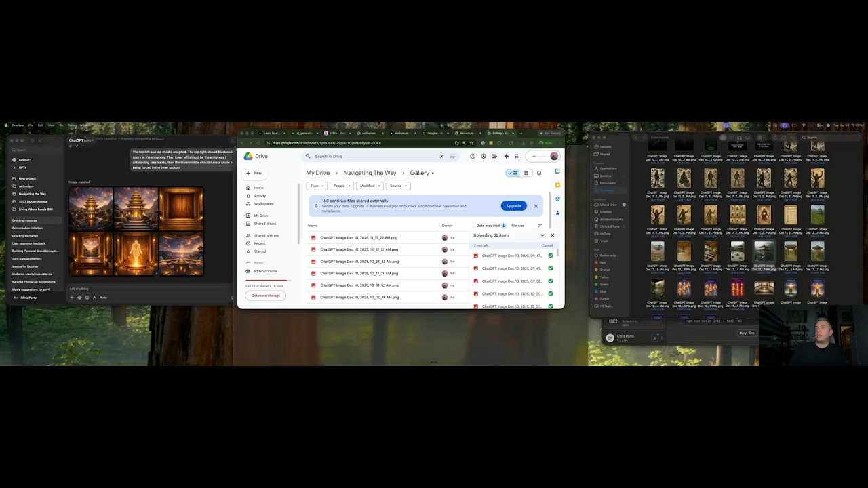The height and width of the screenshot is (488, 868).
Task: Click the Finder share toolbar icon
Action: (775, 138)
